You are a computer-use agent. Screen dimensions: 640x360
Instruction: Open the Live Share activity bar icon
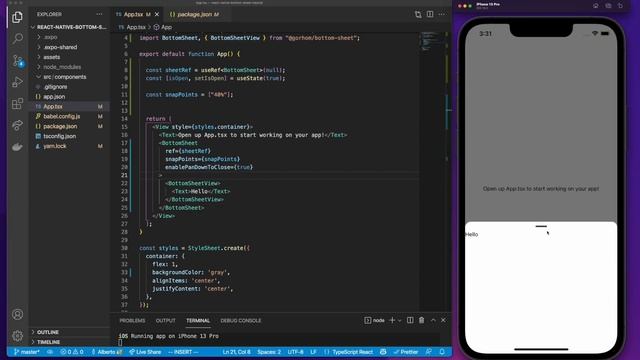[17, 125]
